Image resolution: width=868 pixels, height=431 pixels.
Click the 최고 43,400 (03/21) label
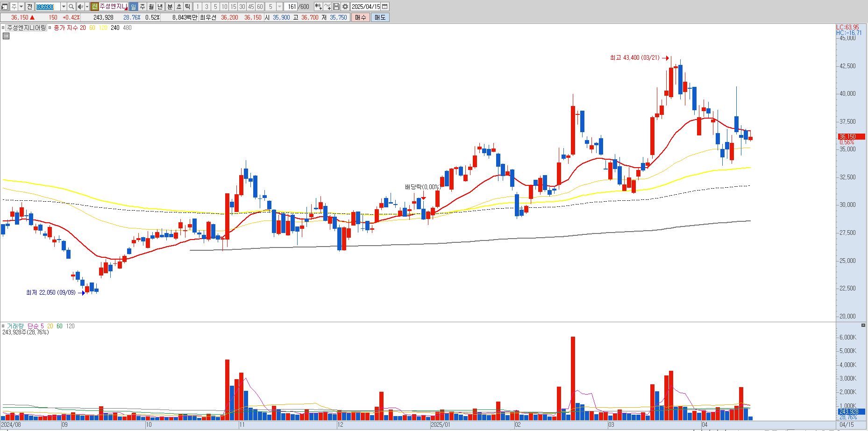634,58
